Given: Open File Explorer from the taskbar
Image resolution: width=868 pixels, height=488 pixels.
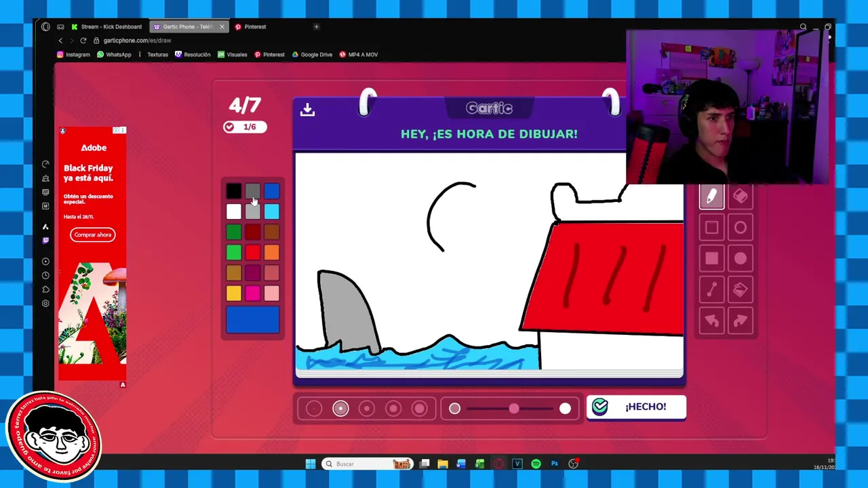Looking at the screenshot, I should (443, 464).
